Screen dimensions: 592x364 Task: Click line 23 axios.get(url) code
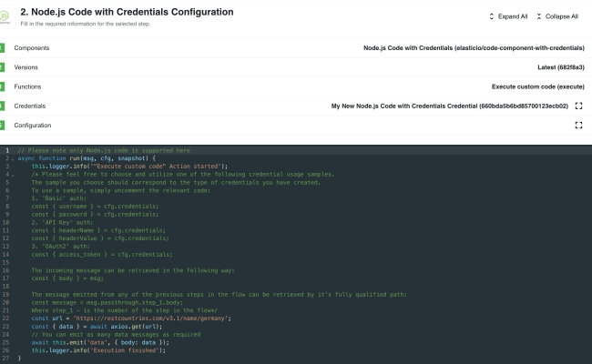(137, 327)
